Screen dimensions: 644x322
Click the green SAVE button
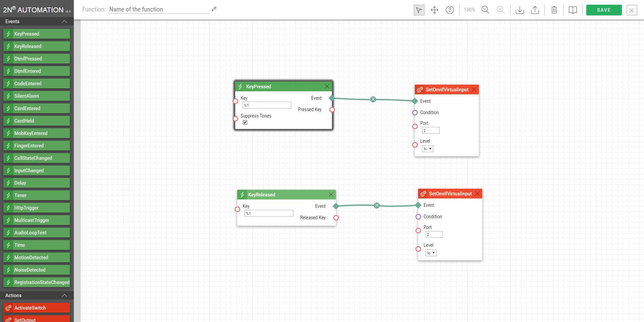click(603, 10)
